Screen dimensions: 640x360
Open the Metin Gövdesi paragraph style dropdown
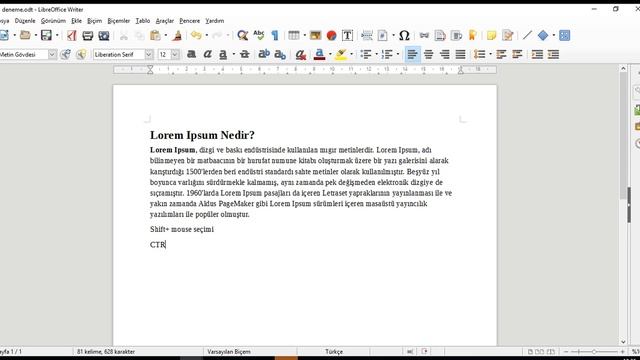(x=52, y=54)
